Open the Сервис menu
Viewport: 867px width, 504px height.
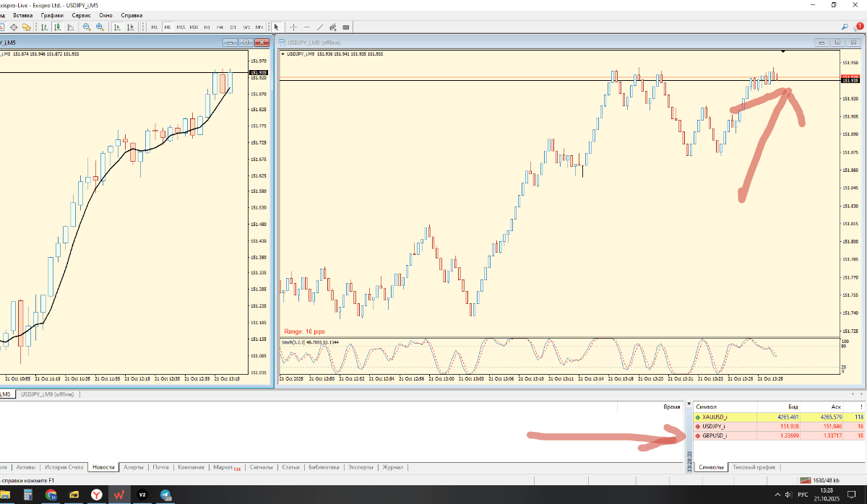(80, 15)
